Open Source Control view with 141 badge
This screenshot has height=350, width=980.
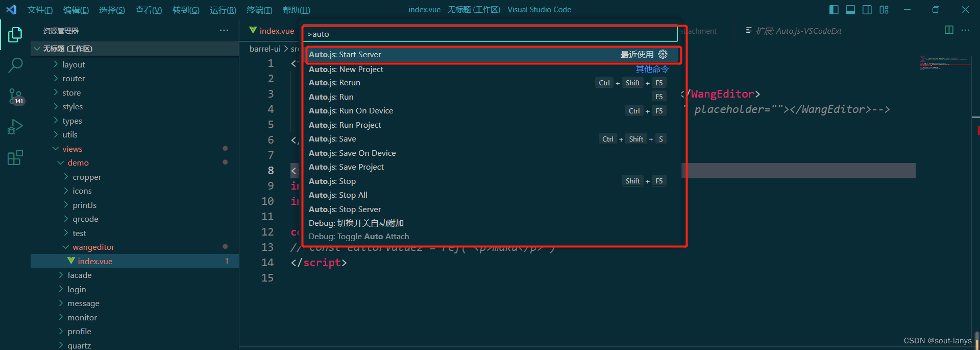click(x=15, y=96)
